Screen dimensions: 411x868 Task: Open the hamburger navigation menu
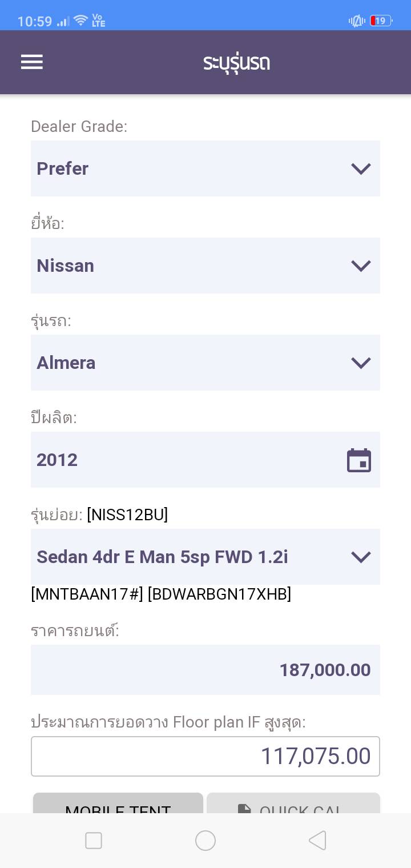click(x=32, y=62)
